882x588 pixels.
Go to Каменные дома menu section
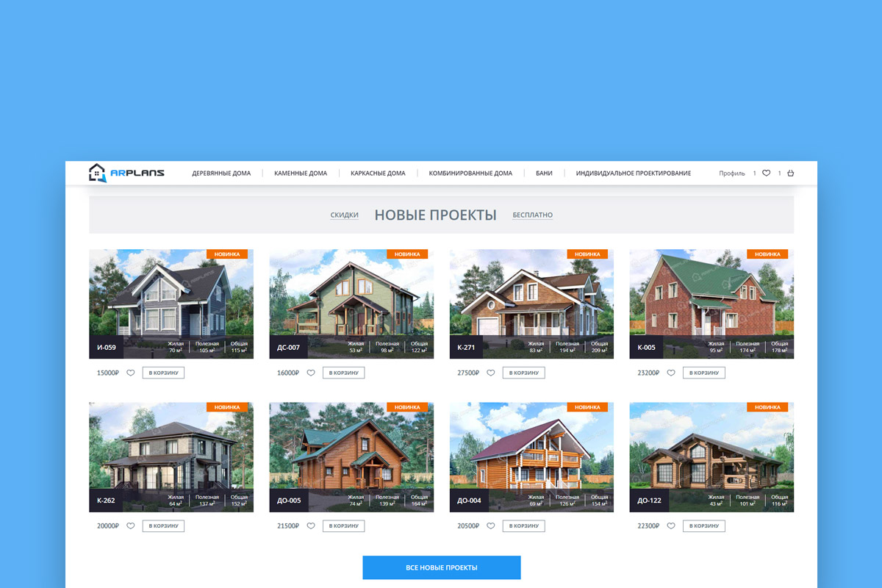(x=301, y=173)
